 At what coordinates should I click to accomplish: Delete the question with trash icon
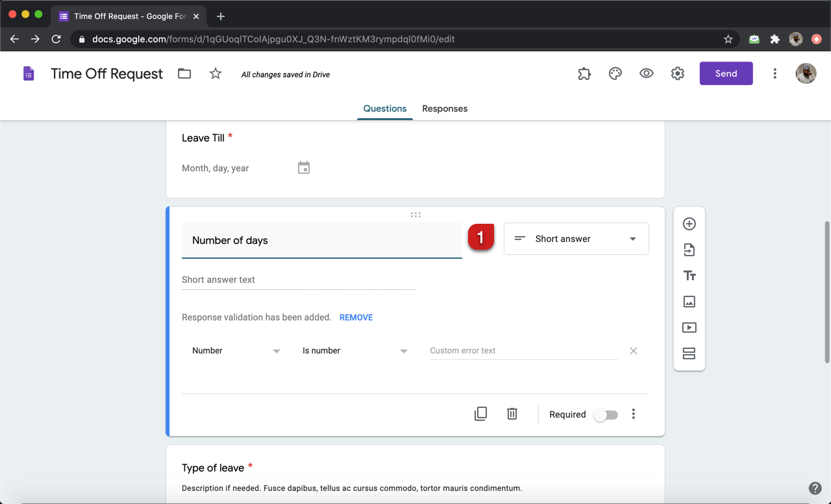pos(512,414)
